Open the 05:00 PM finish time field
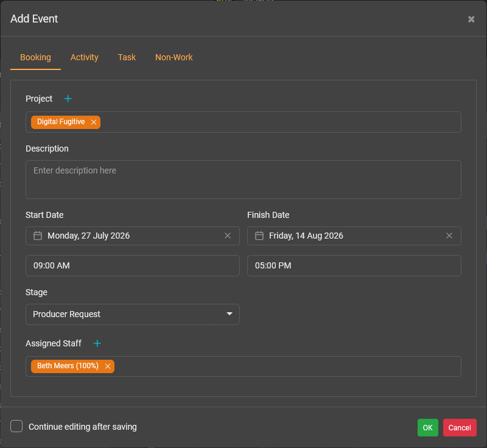This screenshot has width=487, height=448. [x=354, y=265]
